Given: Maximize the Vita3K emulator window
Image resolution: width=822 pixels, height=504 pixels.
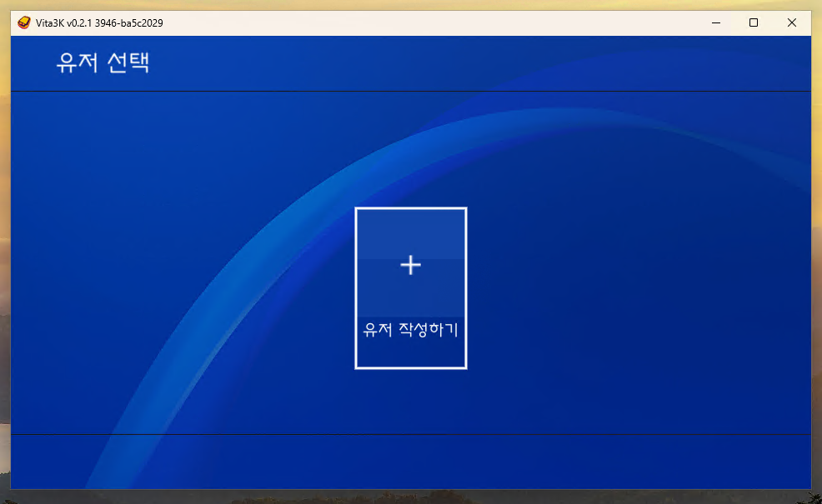Looking at the screenshot, I should 754,23.
